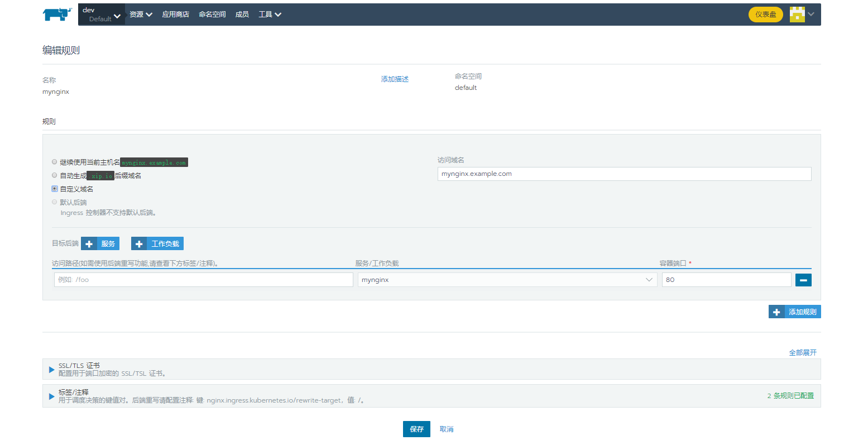868x445 pixels.
Task: Remove the mynginx backend row with minus button
Action: point(803,280)
